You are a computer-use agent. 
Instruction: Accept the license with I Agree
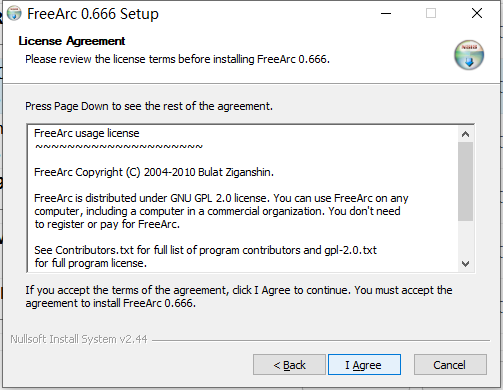364,365
